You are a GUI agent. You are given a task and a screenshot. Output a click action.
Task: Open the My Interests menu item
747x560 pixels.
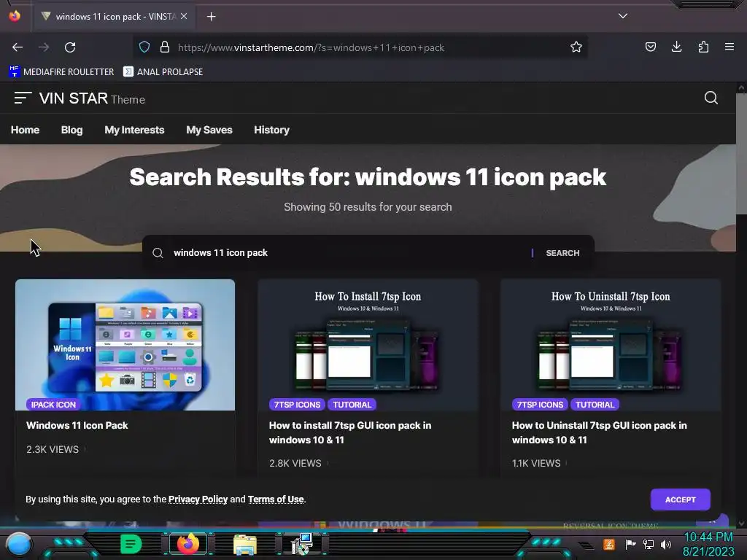(x=134, y=130)
